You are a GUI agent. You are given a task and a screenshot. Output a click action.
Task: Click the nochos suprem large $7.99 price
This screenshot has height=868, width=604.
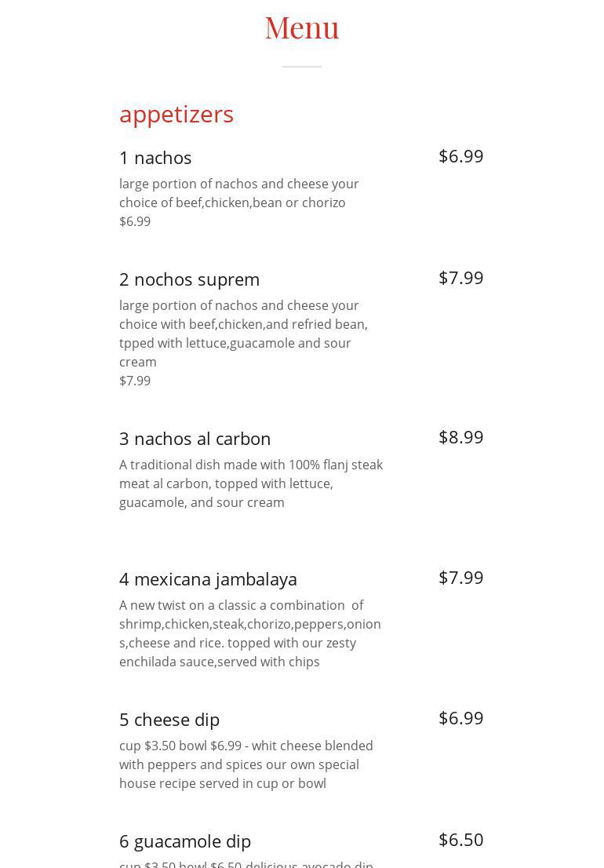pyautogui.click(x=460, y=278)
